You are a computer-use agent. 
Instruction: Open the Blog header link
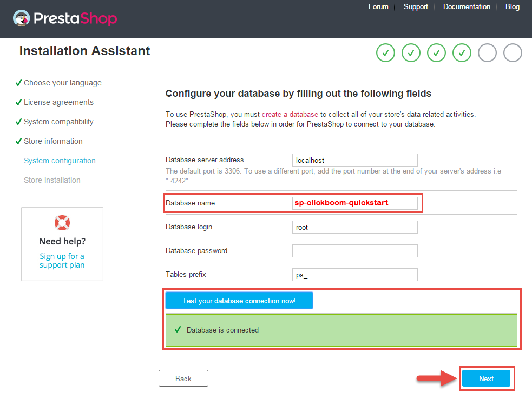513,7
